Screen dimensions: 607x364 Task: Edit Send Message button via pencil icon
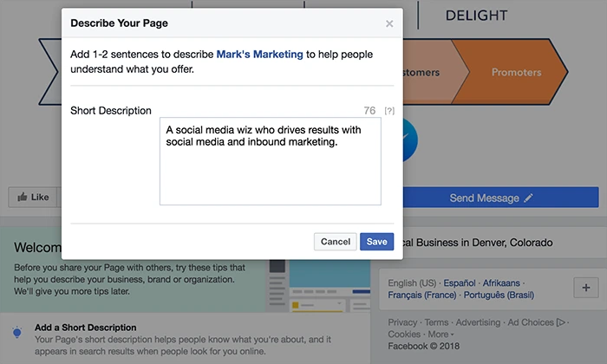528,198
